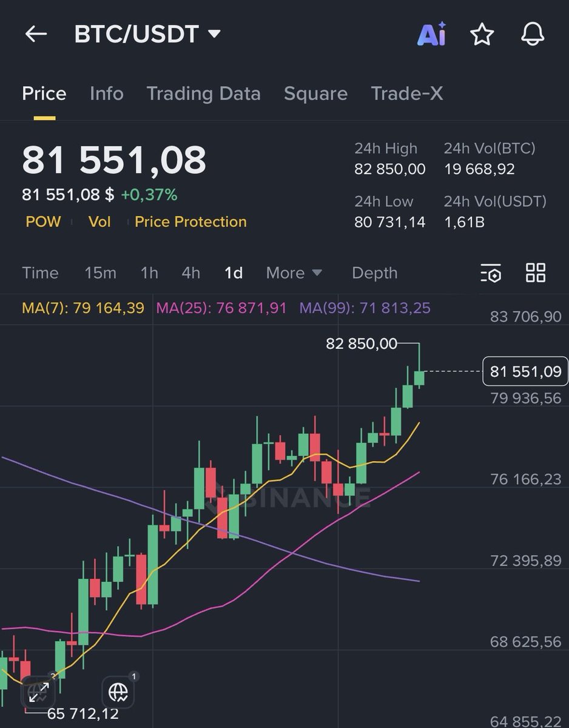
Task: Expand the More timeframes dropdown
Action: click(x=294, y=273)
